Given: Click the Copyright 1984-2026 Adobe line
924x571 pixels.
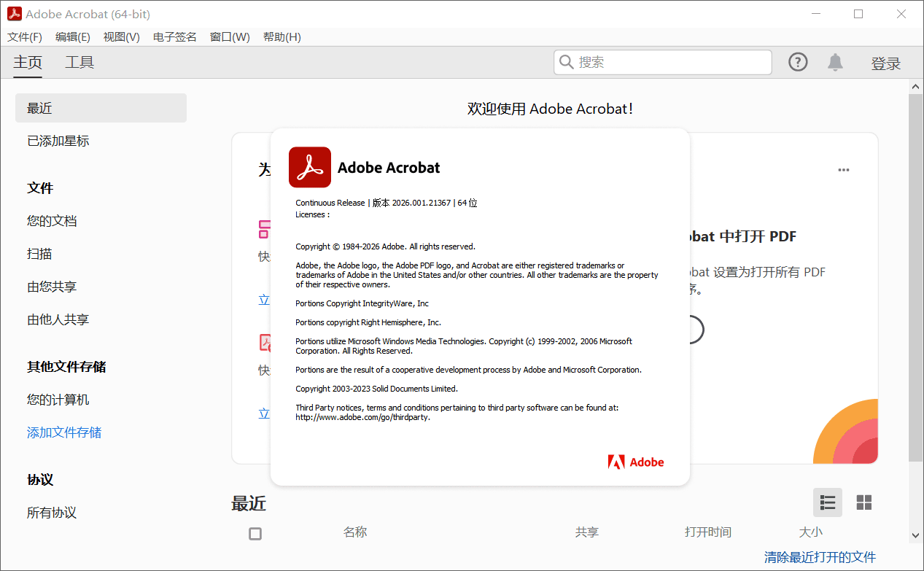Looking at the screenshot, I should [x=385, y=246].
